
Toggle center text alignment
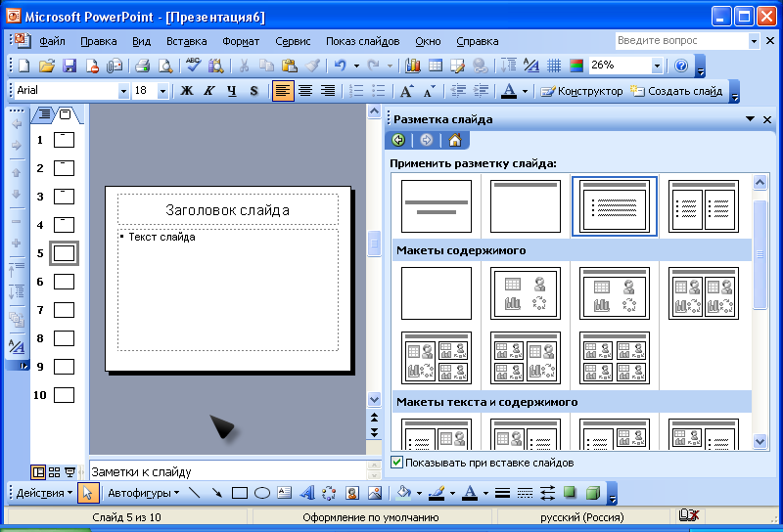(x=305, y=91)
